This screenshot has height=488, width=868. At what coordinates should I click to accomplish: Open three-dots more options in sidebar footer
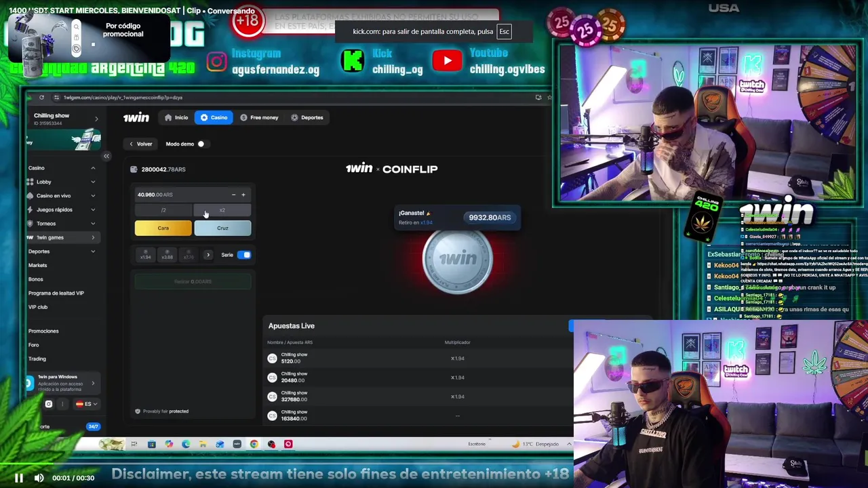(x=62, y=404)
